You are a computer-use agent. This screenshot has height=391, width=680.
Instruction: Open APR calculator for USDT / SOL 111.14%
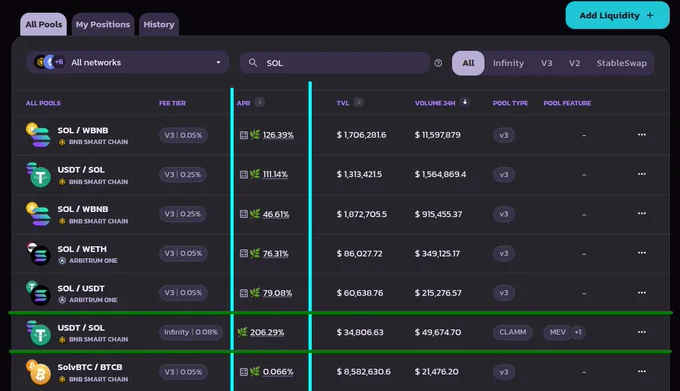point(244,175)
